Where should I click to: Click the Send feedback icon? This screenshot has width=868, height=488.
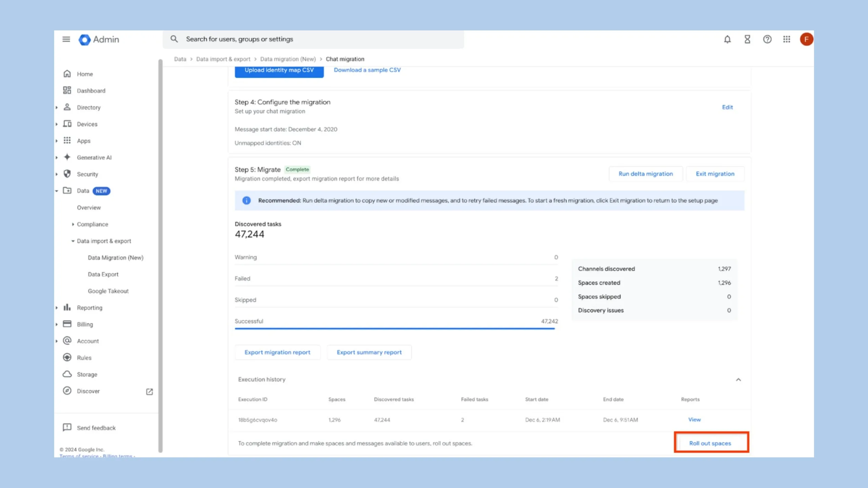67,427
